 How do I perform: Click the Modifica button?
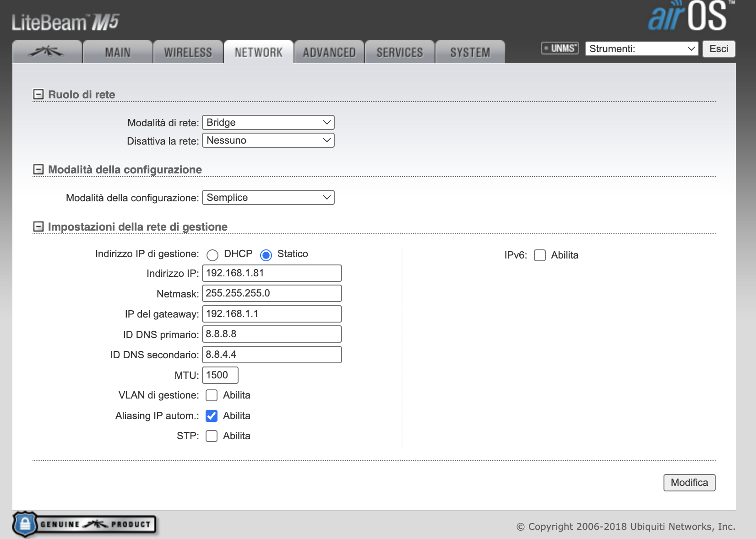[x=689, y=483]
